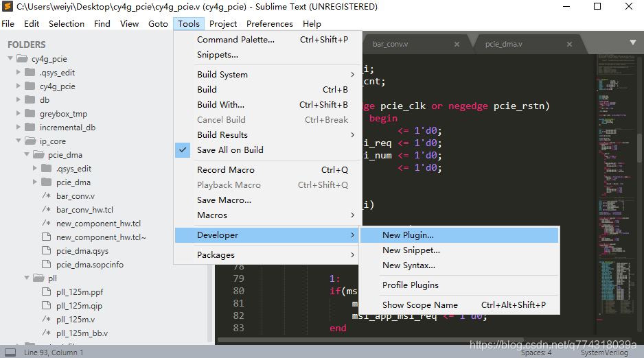Toggle Save All on Build option
Screen dimensions: 644x358
click(268, 150)
